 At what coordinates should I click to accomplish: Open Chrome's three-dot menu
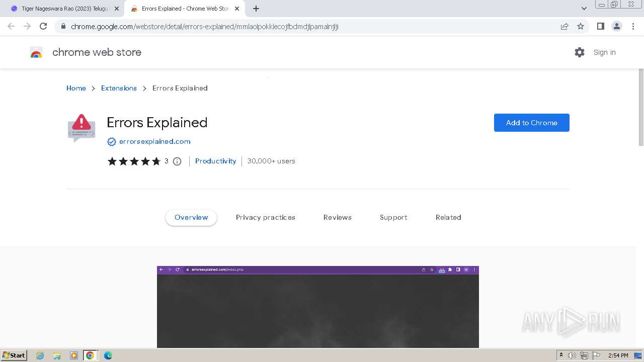pos(633,27)
